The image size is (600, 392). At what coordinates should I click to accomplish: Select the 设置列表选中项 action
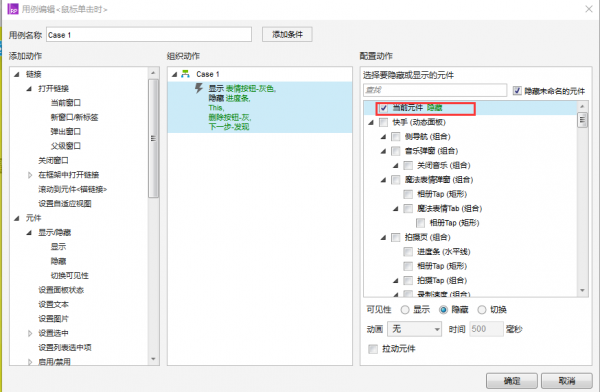65,348
